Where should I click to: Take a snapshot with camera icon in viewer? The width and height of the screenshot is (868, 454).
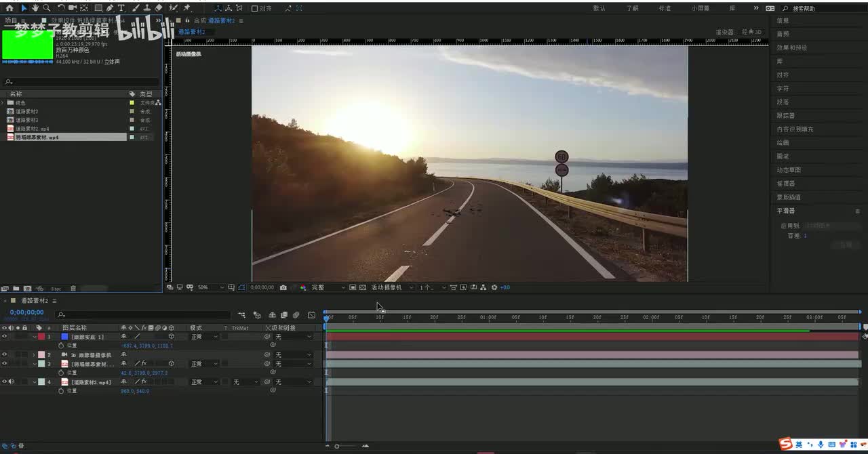(x=283, y=287)
